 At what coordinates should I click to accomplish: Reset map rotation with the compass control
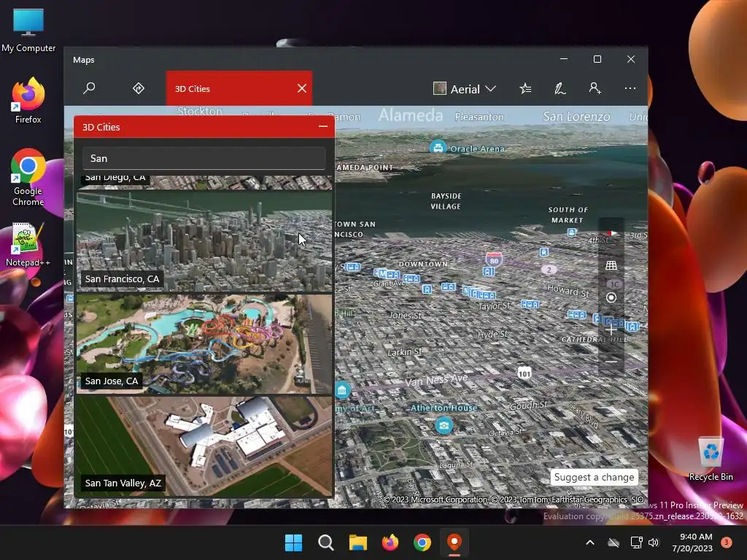coord(611,233)
